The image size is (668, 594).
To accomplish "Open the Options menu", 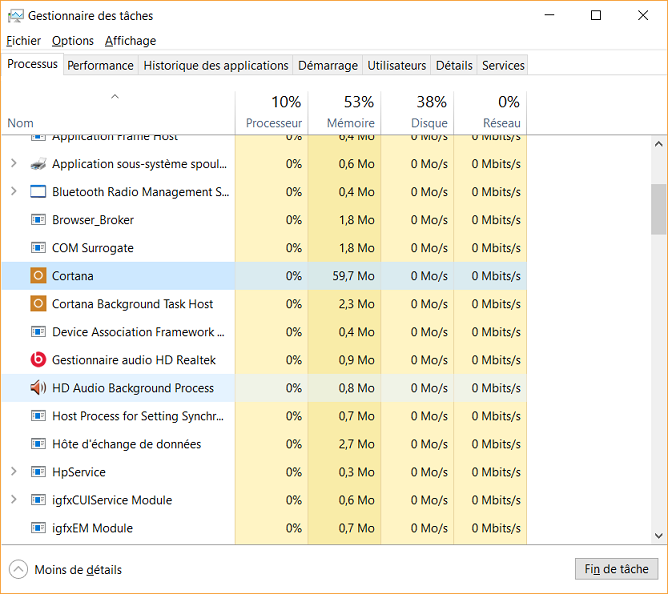I will coord(73,41).
